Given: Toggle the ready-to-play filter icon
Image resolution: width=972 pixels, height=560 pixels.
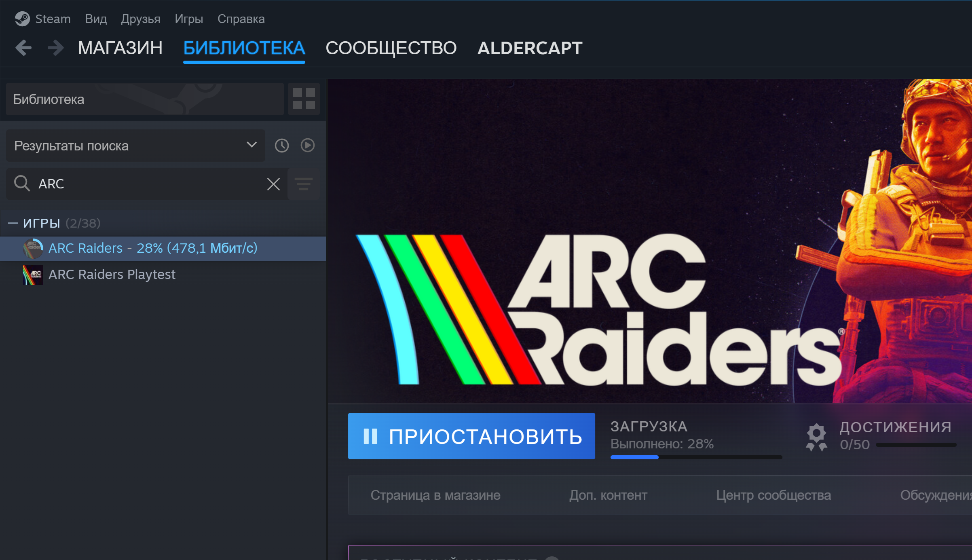Looking at the screenshot, I should (308, 146).
